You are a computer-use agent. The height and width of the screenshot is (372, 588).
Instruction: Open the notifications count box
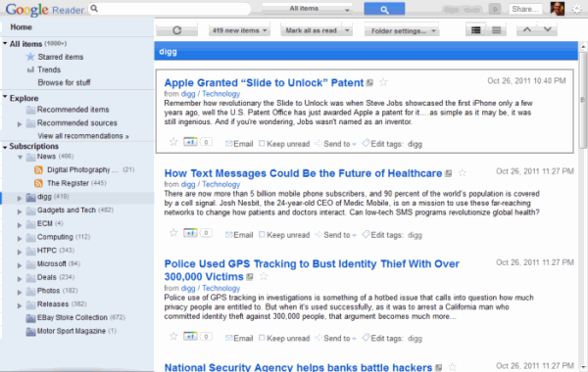coord(495,9)
